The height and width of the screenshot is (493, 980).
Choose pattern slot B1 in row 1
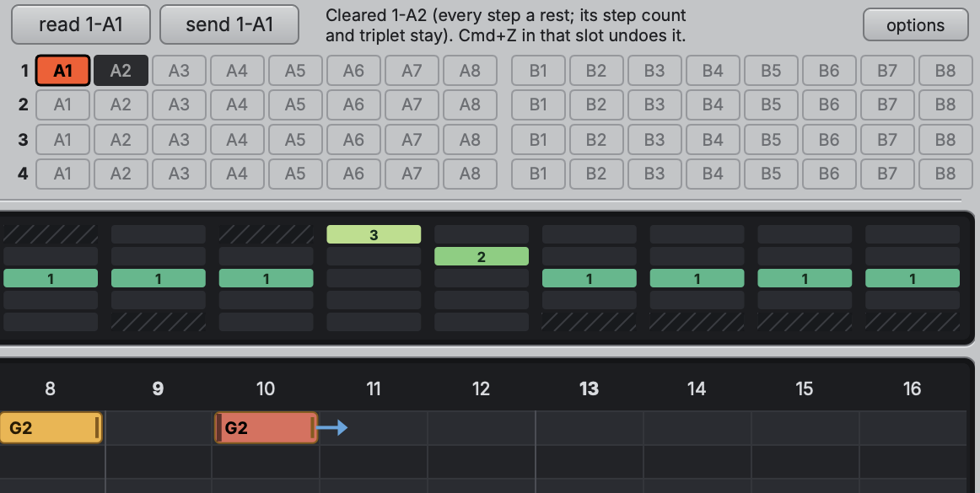538,71
